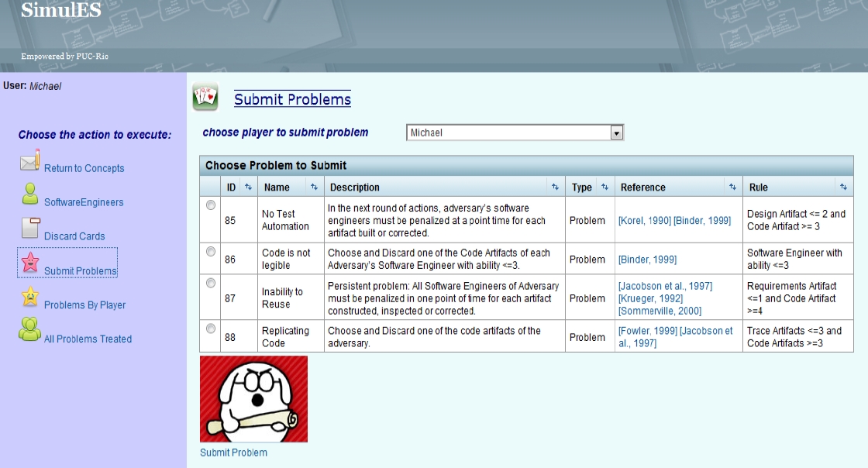Click the Submit Problems page heading
The image size is (868, 468).
[292, 99]
